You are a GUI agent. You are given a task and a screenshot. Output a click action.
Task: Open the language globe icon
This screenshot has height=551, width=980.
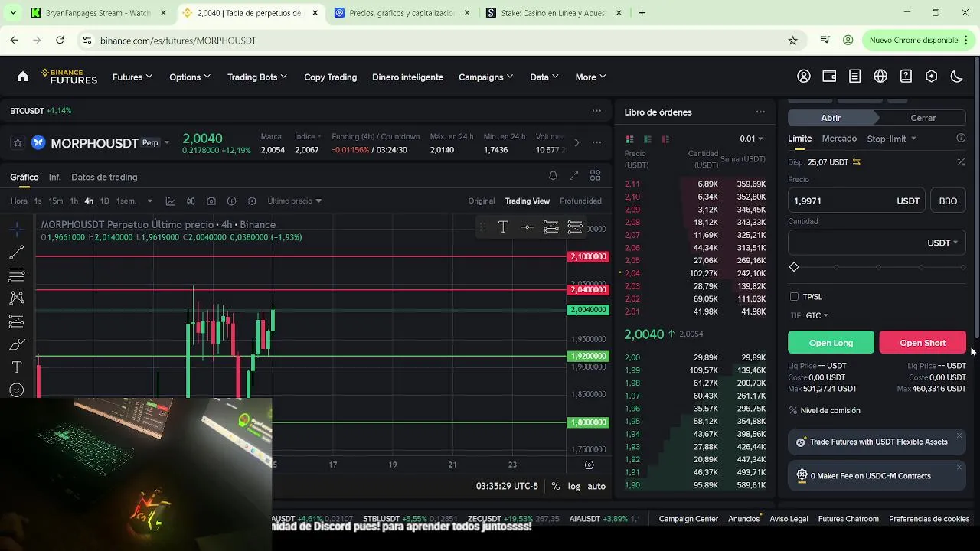(880, 77)
